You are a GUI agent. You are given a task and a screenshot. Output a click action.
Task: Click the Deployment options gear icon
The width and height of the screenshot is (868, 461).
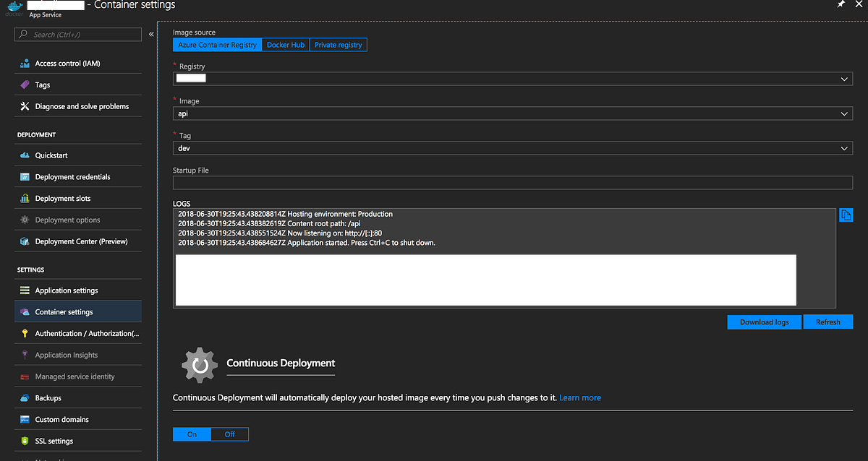pyautogui.click(x=25, y=220)
